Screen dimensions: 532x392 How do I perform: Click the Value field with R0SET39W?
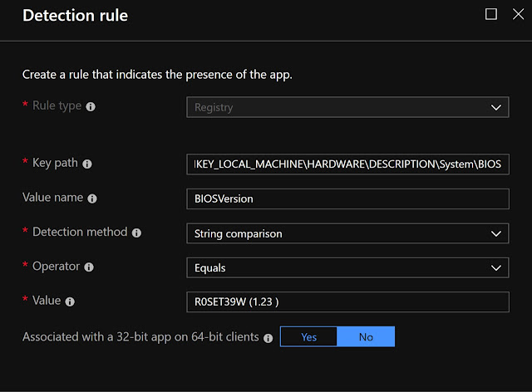347,301
